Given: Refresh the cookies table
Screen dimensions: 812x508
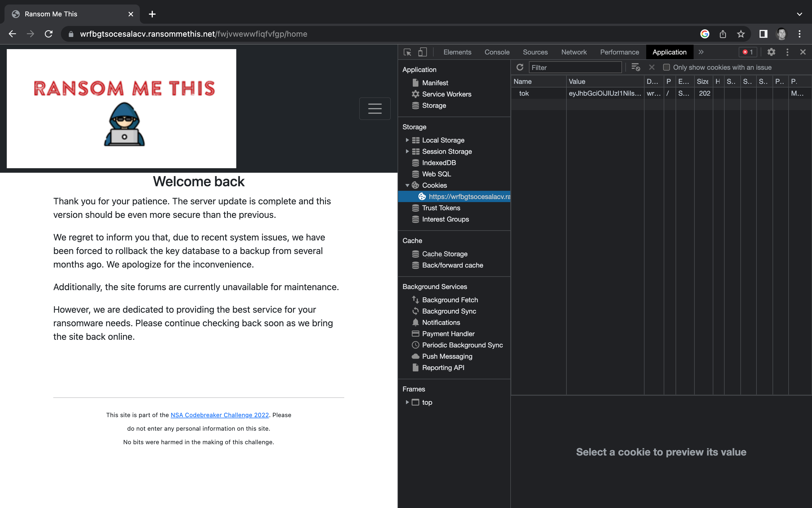Looking at the screenshot, I should click(x=520, y=67).
